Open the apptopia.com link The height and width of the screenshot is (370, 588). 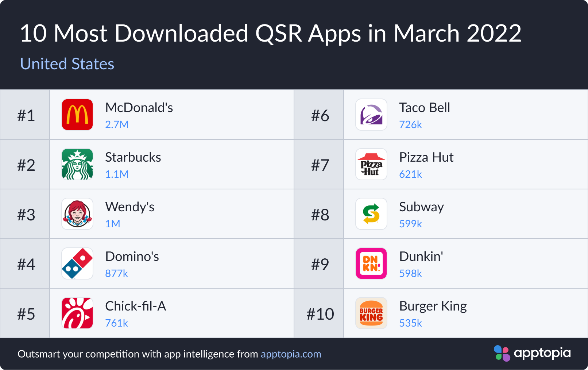(x=291, y=354)
